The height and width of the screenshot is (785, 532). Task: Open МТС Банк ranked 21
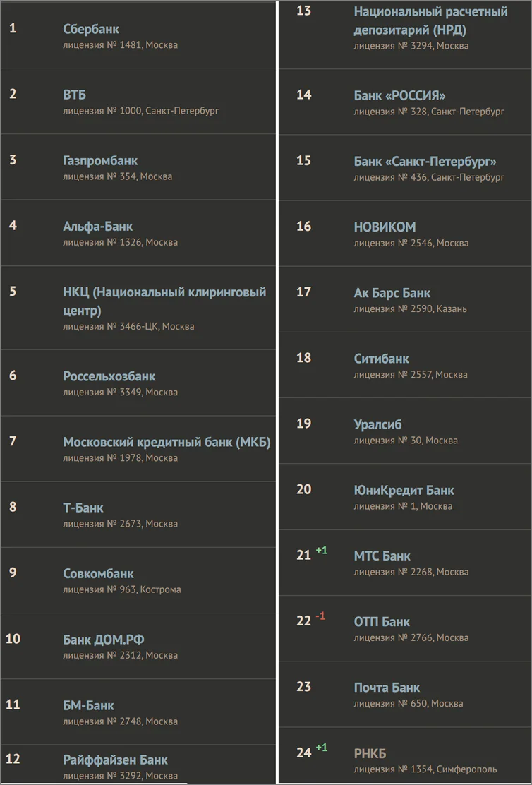tap(382, 556)
